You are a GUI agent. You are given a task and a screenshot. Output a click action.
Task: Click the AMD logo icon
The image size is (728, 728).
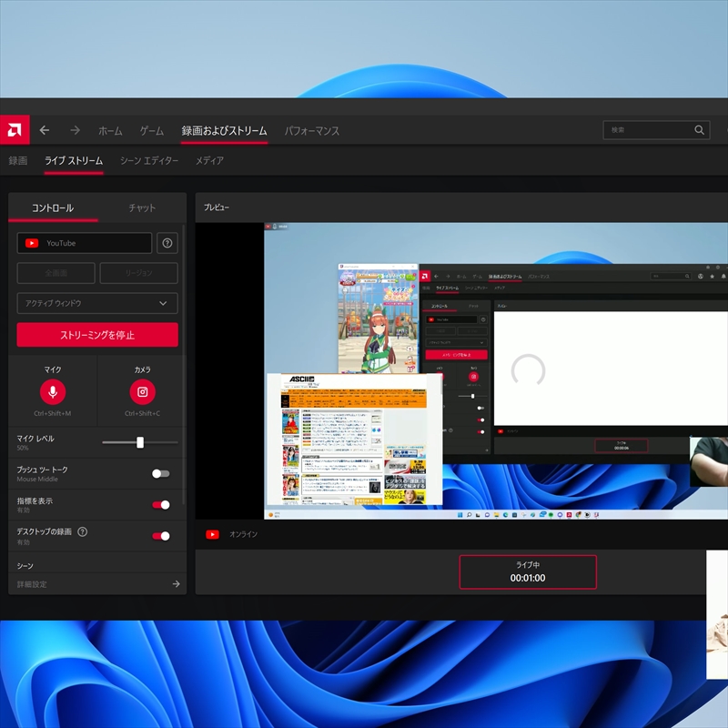pos(15,129)
